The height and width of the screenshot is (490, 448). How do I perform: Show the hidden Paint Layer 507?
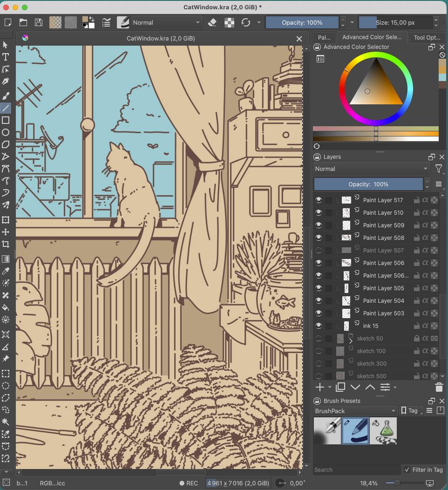(319, 250)
